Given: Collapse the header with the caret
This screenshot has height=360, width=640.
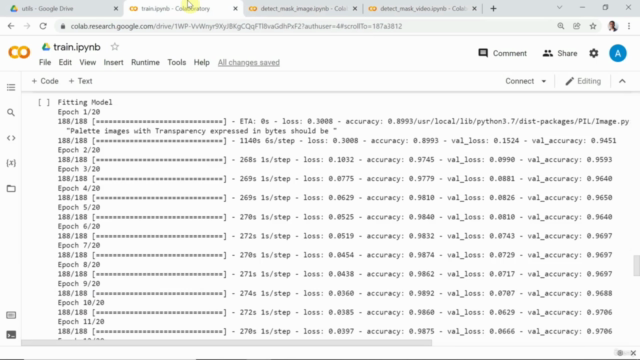Looking at the screenshot, I should tap(622, 81).
